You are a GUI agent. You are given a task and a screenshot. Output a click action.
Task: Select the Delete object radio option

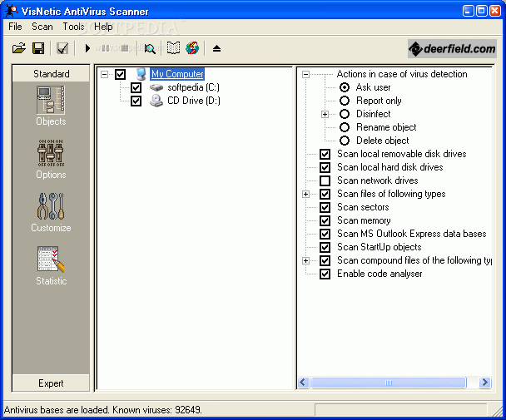[345, 141]
